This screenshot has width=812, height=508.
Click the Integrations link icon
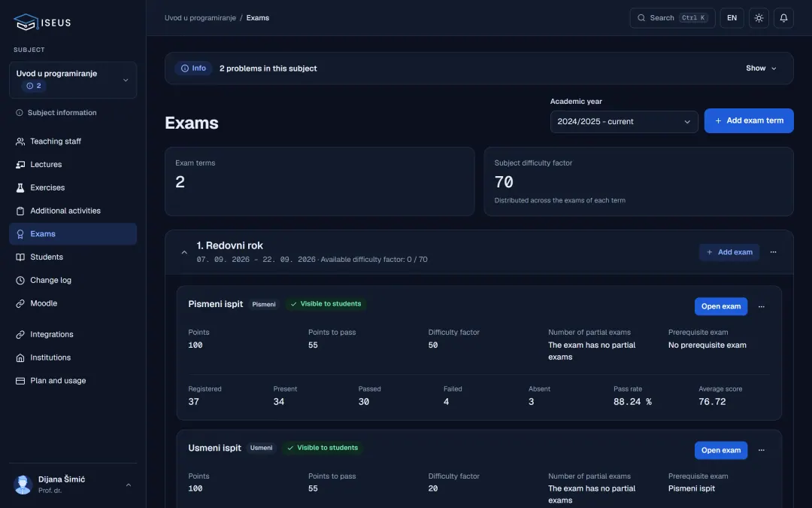(x=20, y=334)
